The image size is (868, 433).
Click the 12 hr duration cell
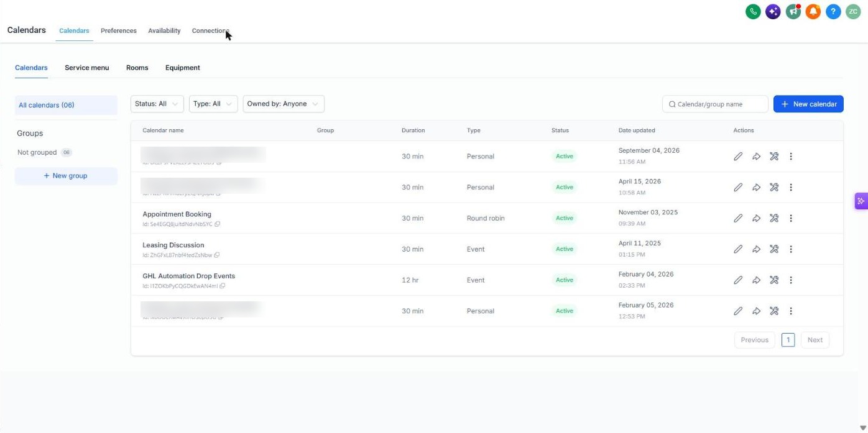click(x=410, y=280)
